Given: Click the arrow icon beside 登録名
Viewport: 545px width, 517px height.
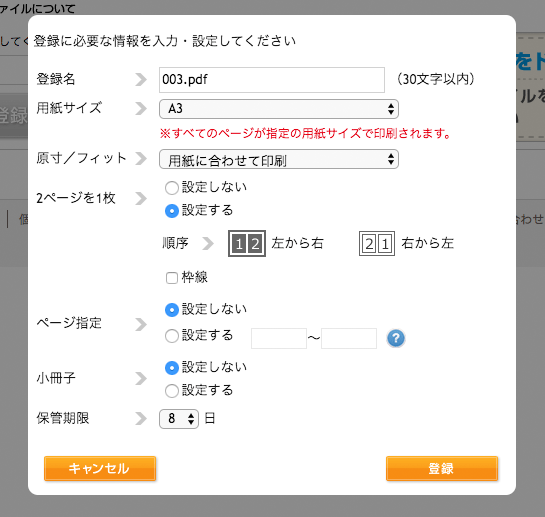Looking at the screenshot, I should click(x=141, y=79).
